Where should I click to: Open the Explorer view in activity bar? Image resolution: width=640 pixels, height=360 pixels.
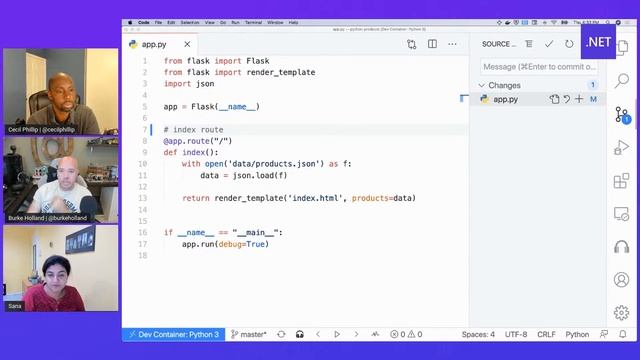point(623,48)
